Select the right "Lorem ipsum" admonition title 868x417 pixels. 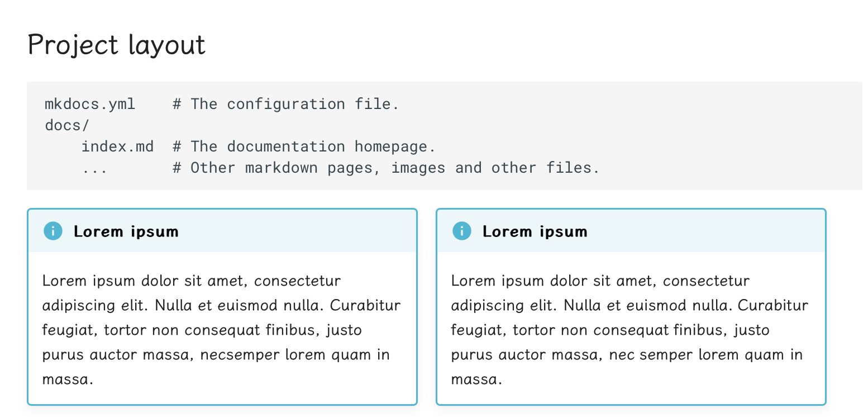(x=535, y=231)
